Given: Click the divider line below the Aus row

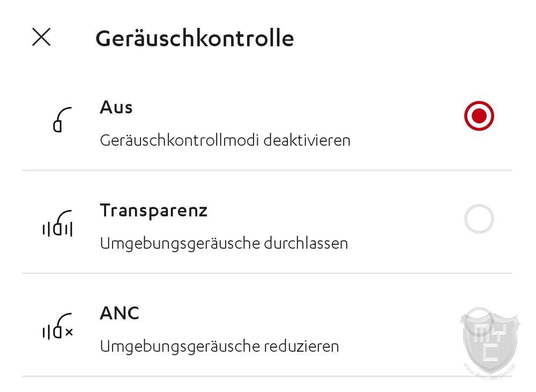Looking at the screenshot, I should coord(267,170).
